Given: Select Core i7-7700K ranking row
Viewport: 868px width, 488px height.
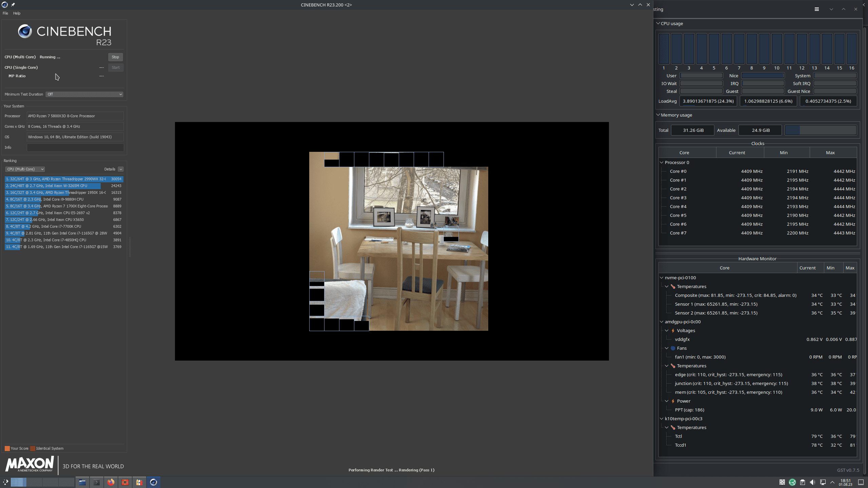Looking at the screenshot, I should pyautogui.click(x=64, y=226).
